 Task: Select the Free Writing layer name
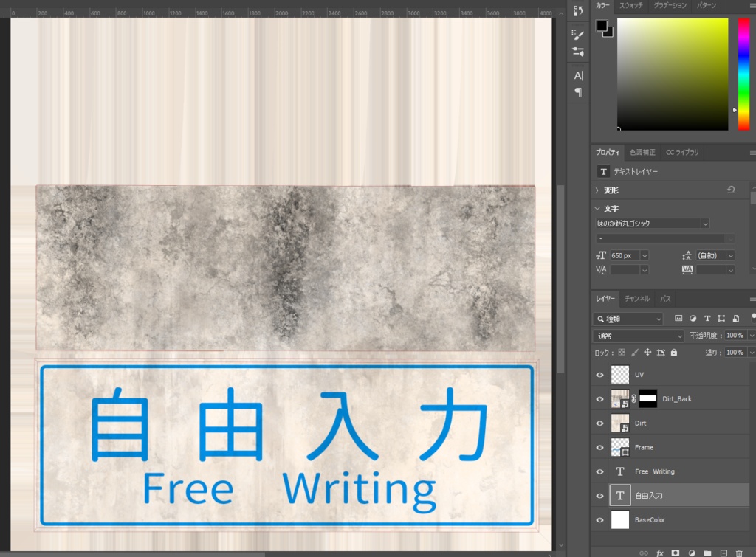tap(655, 471)
